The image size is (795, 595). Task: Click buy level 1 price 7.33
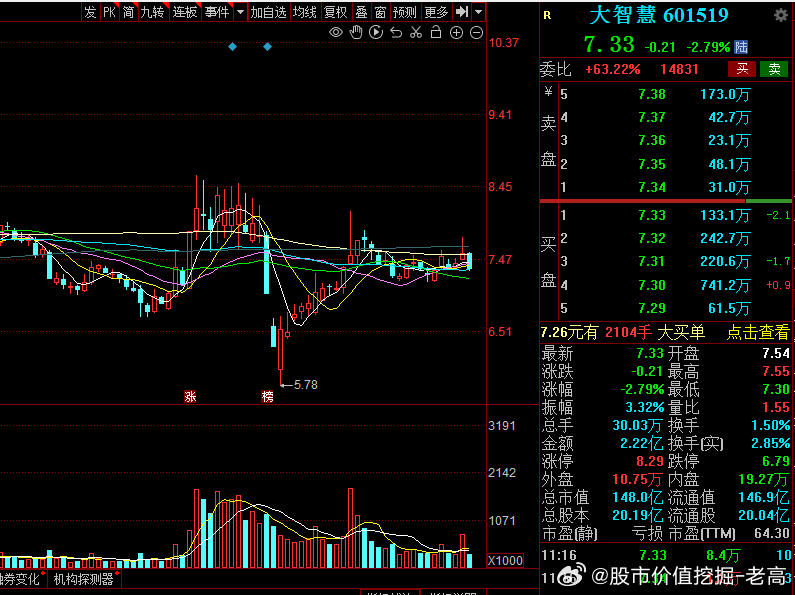coord(652,215)
